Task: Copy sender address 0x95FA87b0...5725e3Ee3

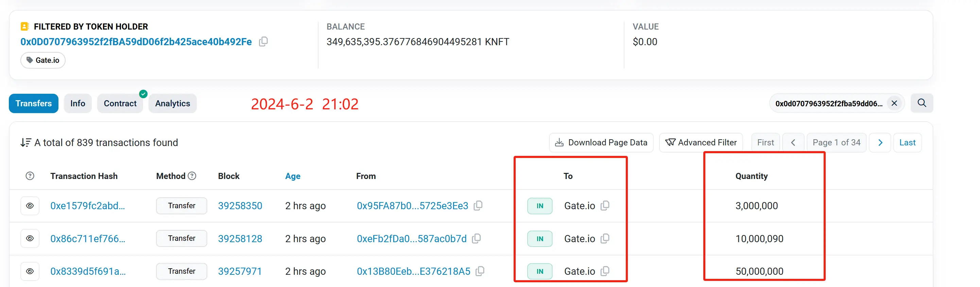Action: point(478,205)
